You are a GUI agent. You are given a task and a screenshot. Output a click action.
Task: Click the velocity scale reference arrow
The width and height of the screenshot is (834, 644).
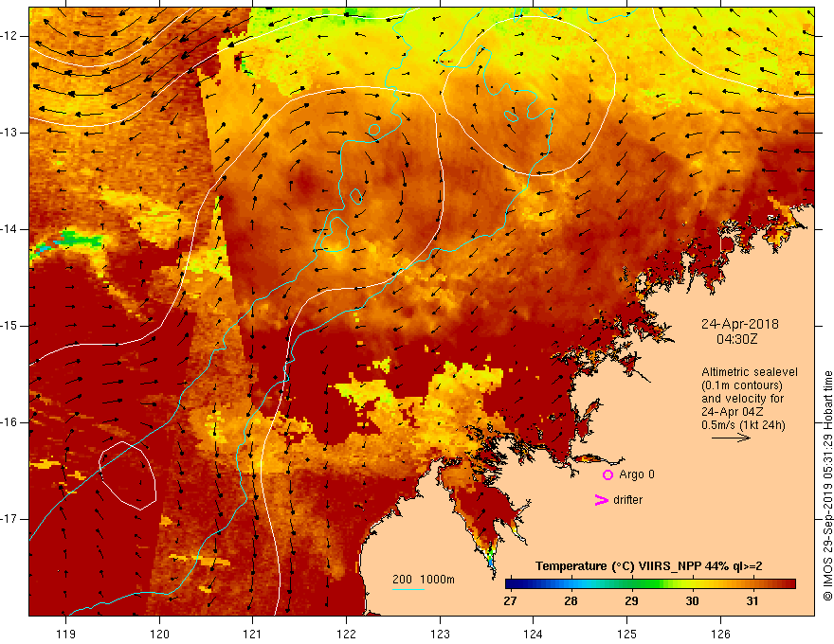(732, 438)
